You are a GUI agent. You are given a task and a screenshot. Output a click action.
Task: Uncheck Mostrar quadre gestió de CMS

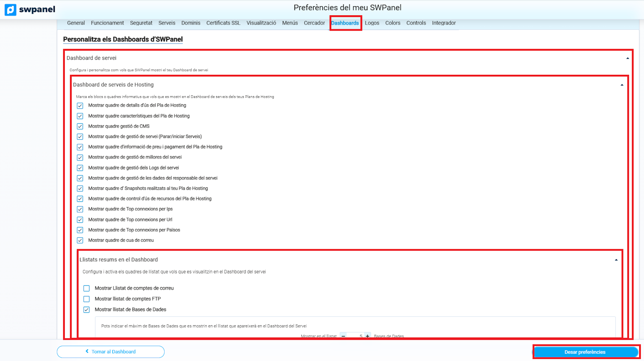(x=80, y=126)
